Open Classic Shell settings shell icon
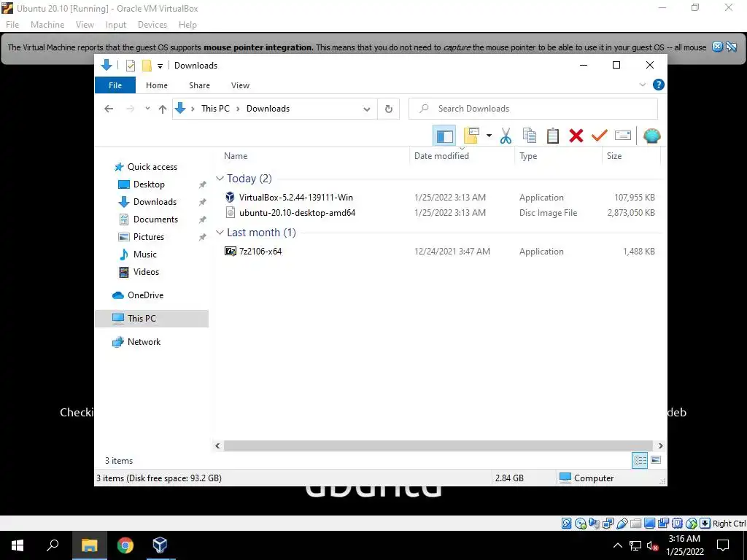Viewport: 747px width, 560px height. 651,136
